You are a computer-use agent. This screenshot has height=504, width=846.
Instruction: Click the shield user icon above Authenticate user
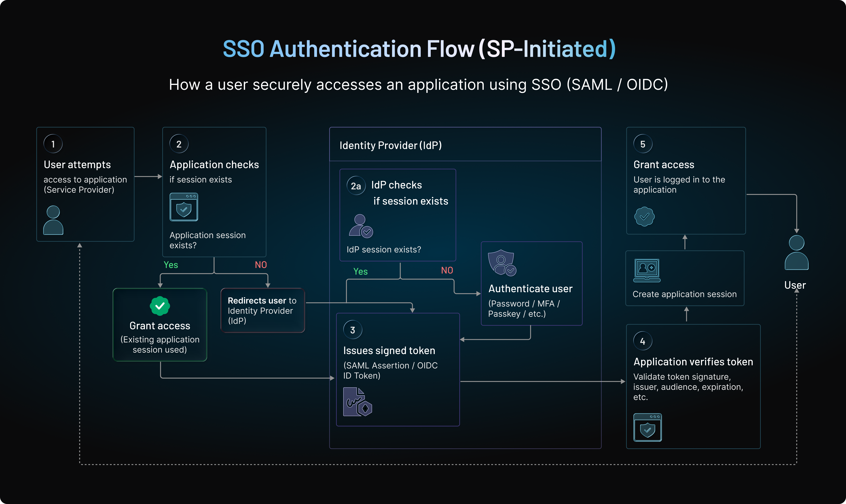click(502, 263)
